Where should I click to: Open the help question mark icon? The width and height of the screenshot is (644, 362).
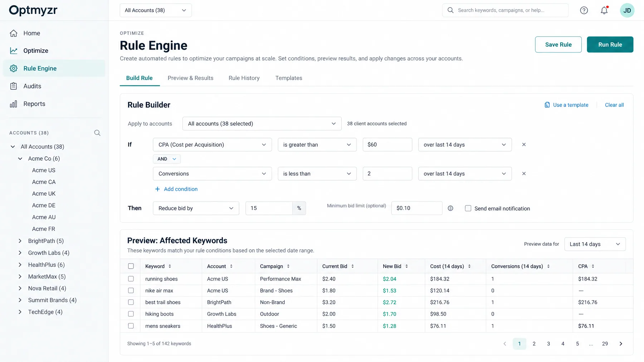click(x=584, y=10)
